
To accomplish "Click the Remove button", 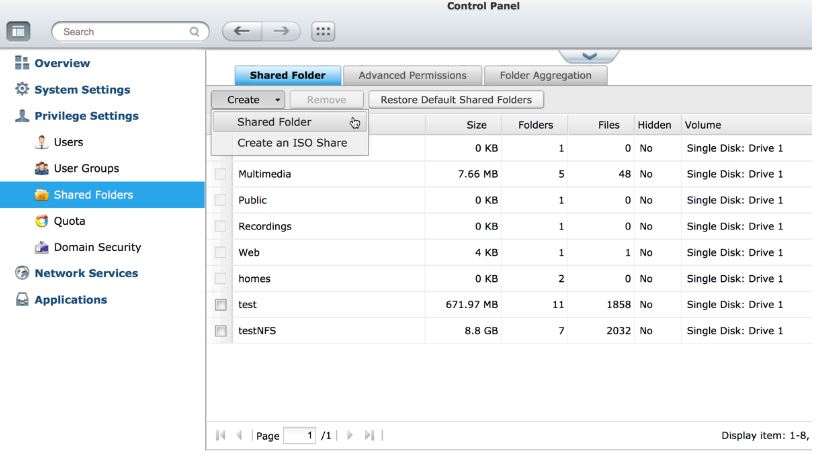I will pyautogui.click(x=327, y=100).
